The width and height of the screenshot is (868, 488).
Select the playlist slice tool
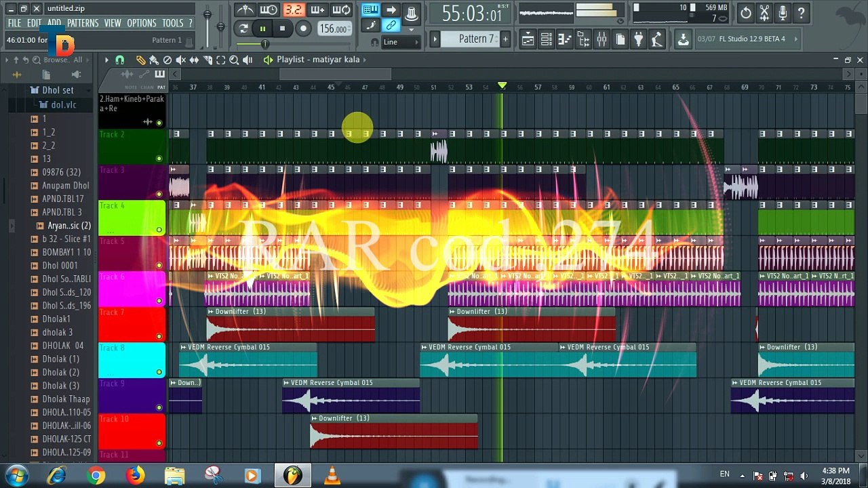(x=208, y=60)
